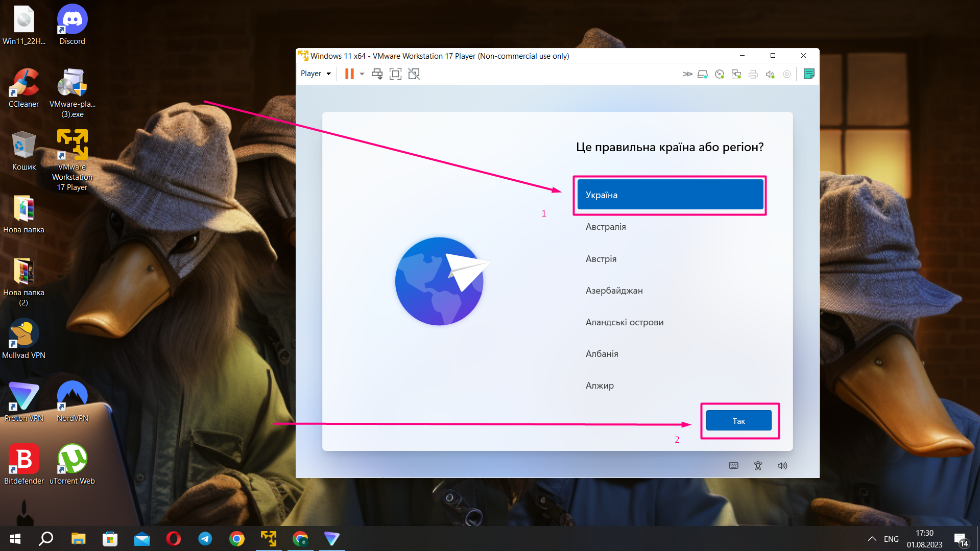The height and width of the screenshot is (551, 980).
Task: Select the first Нова папка folder
Action: click(x=23, y=214)
